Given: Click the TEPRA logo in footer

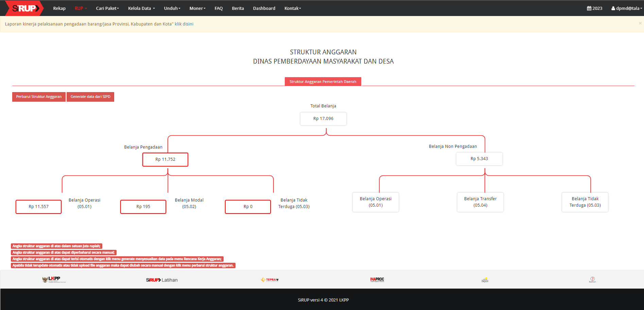Looking at the screenshot, I should (269, 280).
